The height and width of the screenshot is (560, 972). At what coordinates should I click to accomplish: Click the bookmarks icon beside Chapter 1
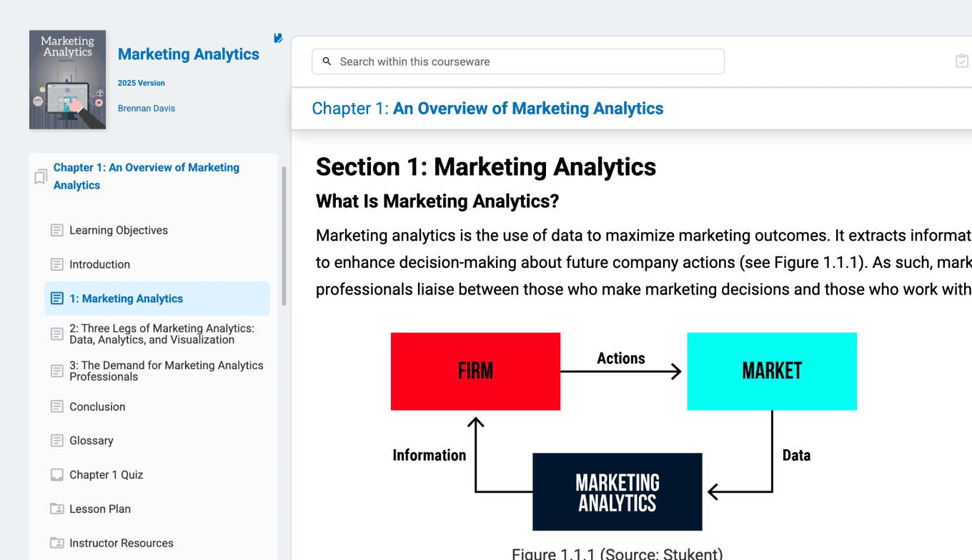41,176
